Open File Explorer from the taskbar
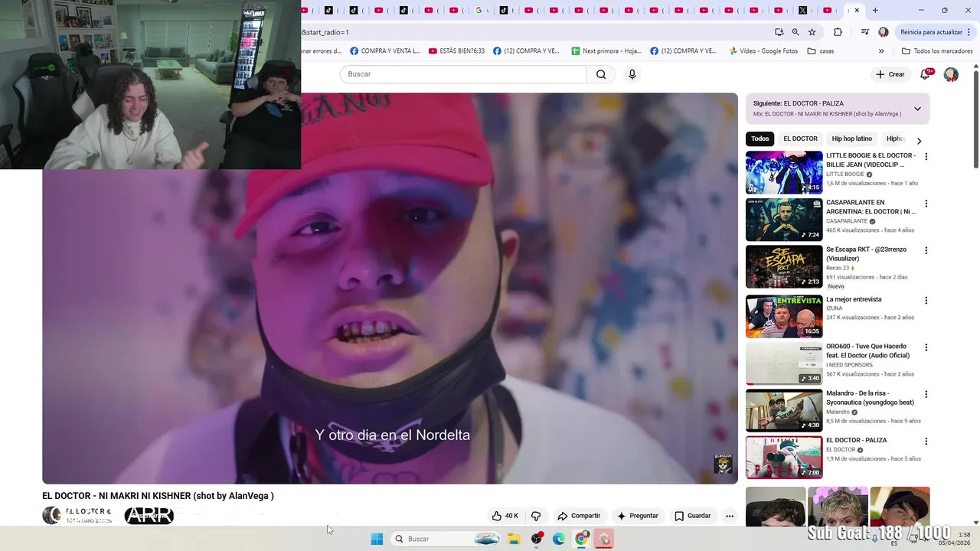 (514, 539)
